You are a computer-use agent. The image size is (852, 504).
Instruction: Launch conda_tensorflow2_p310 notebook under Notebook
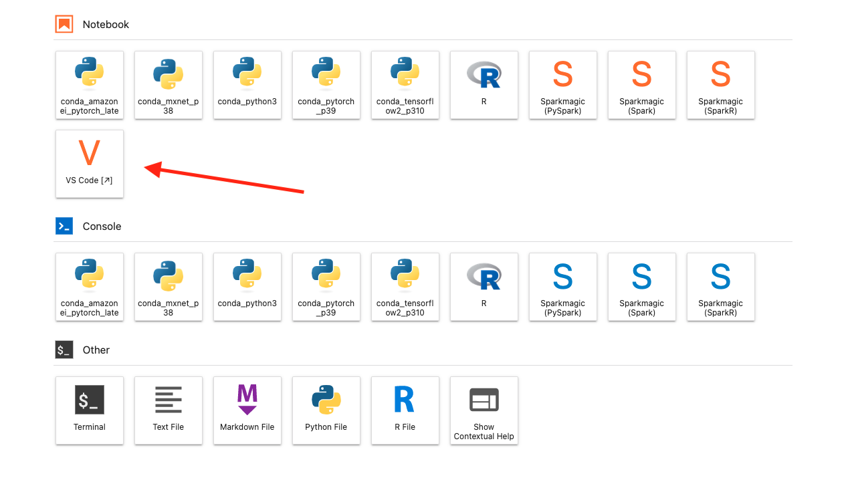405,85
